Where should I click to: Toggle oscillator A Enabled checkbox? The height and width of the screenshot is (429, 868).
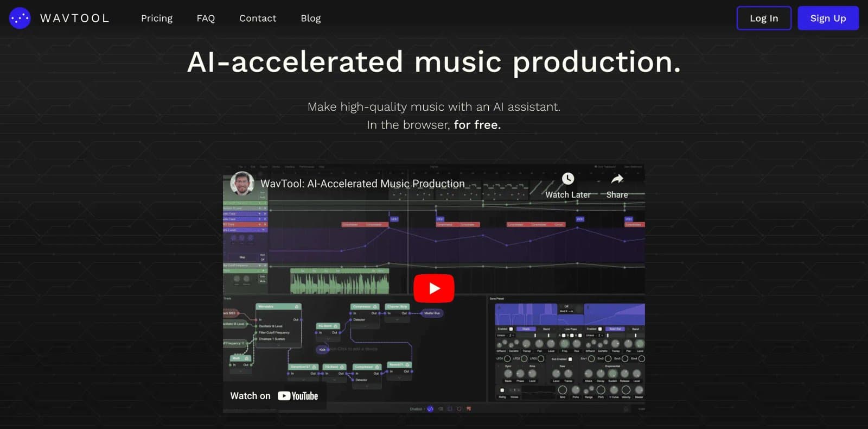(x=511, y=329)
